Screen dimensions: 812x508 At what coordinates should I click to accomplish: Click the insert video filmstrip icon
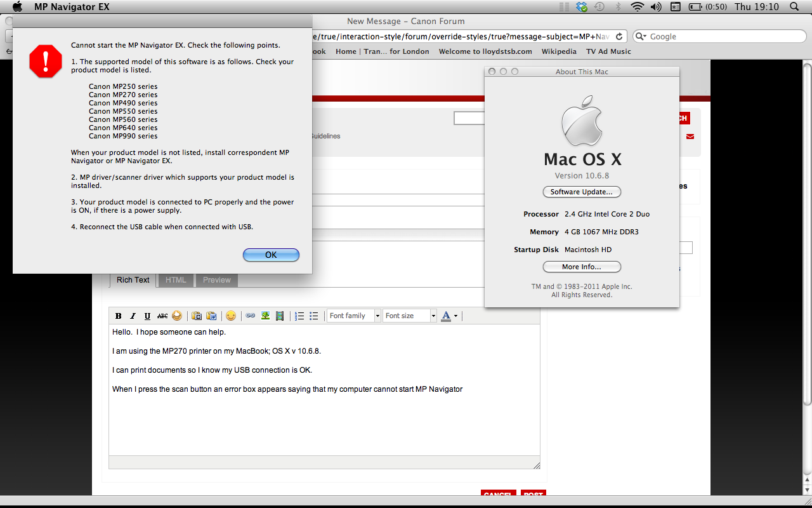pos(280,316)
